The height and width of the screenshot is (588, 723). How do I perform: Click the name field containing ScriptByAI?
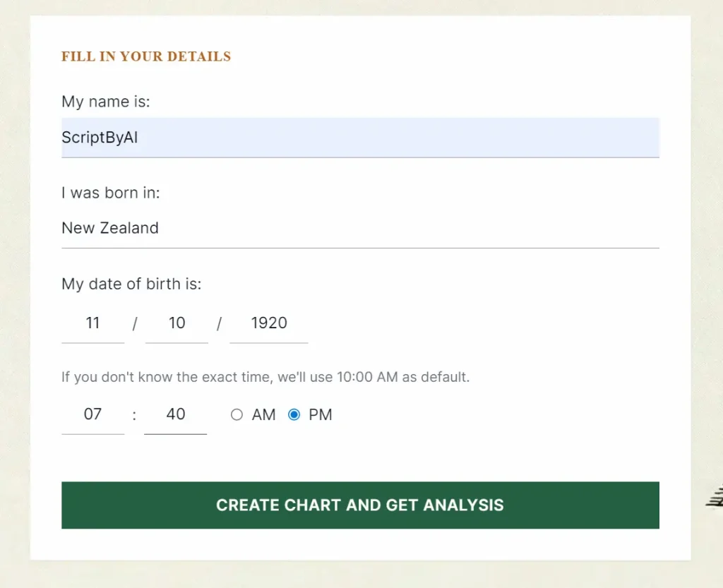tap(360, 138)
